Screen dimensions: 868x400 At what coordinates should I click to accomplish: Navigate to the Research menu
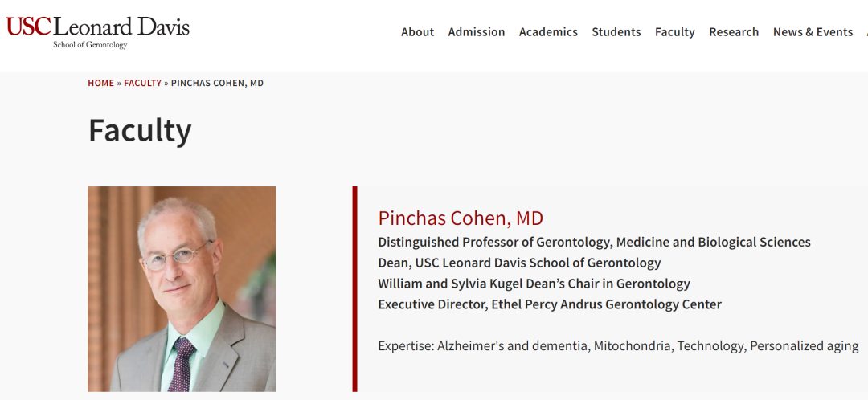pos(734,32)
